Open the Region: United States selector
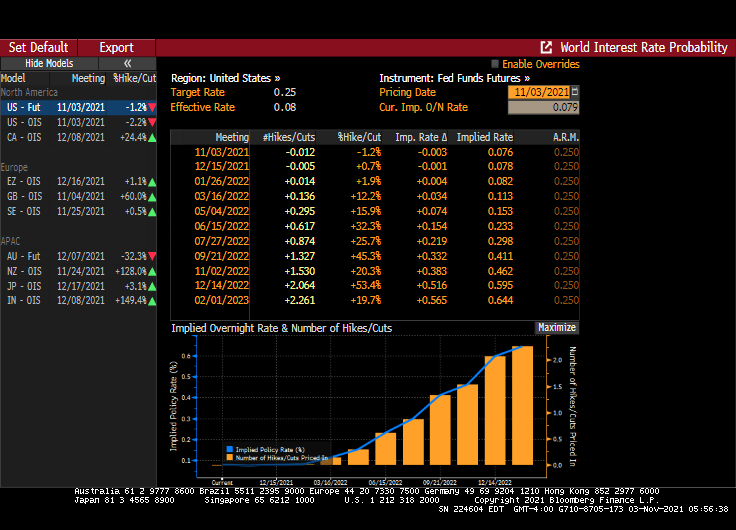Viewport: 736px width, 530px height. (x=226, y=78)
